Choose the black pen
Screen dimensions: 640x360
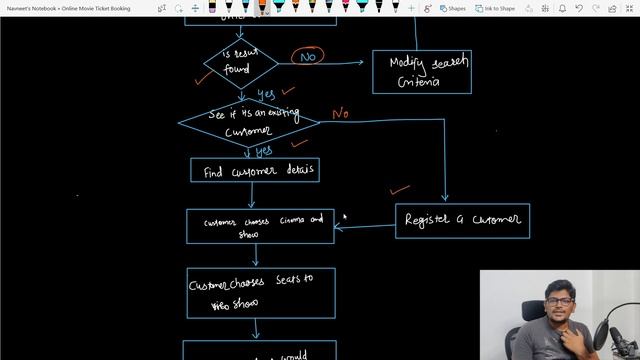coord(379,7)
